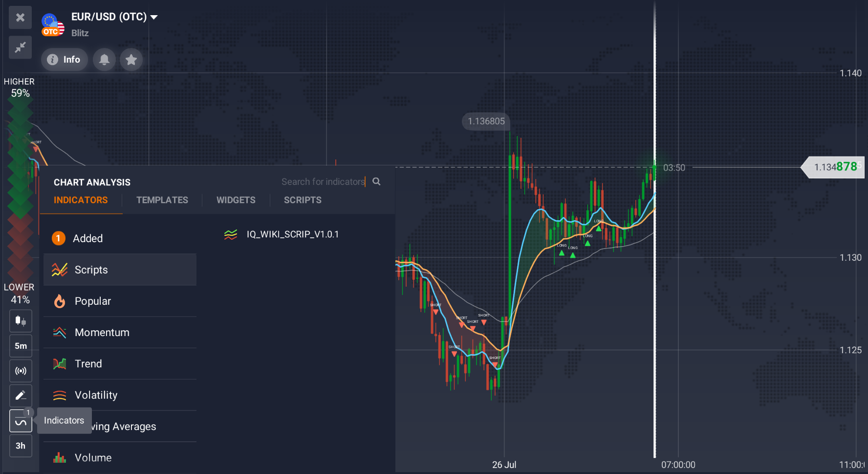This screenshot has width=868, height=474.
Task: Add asset to favorites with star icon
Action: (131, 60)
